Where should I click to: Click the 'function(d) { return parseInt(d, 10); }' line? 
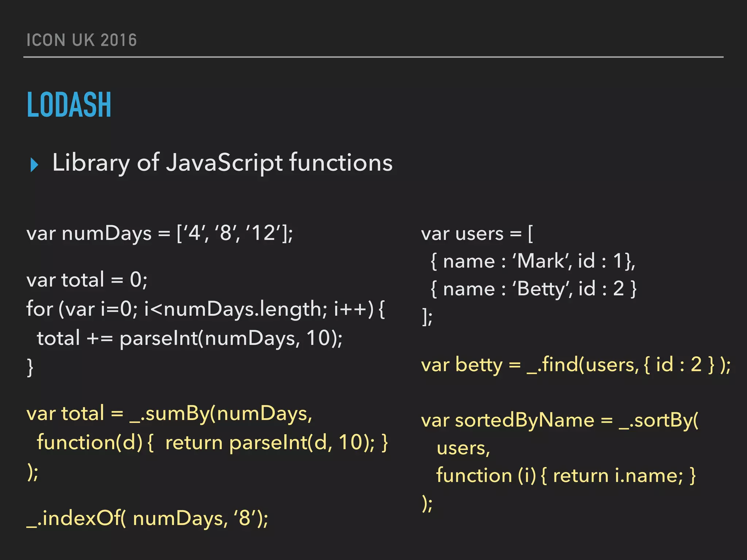coord(212,443)
